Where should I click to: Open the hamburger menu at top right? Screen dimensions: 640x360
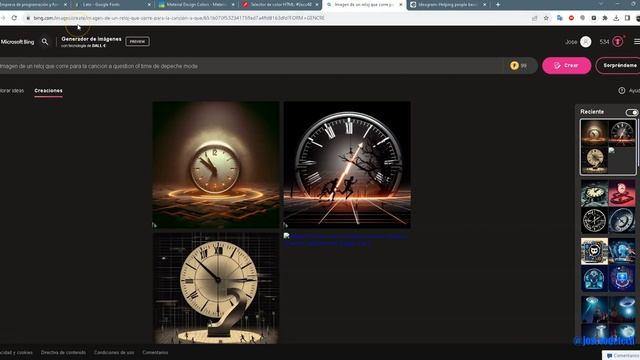pyautogui.click(x=636, y=42)
